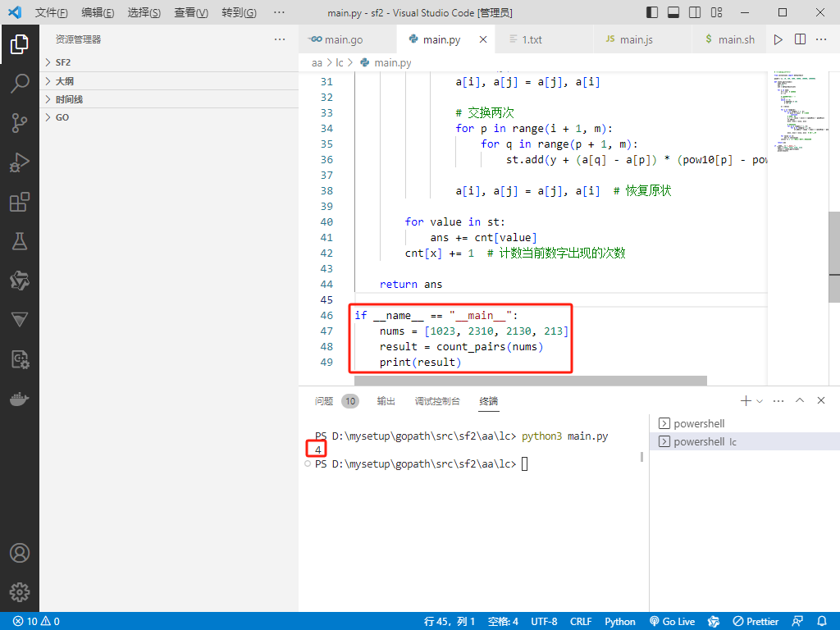
Task: Expand the 大纲 outline section
Action: pos(169,81)
